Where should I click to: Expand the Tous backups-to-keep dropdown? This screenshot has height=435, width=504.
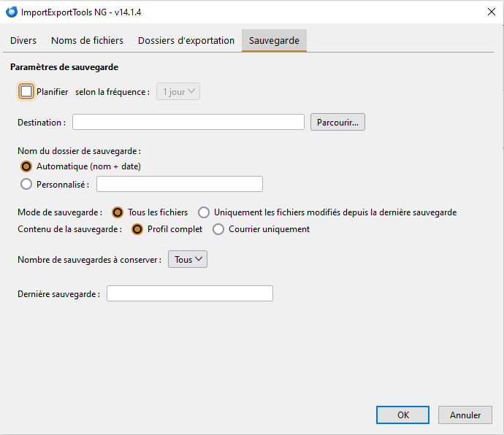[x=188, y=259]
